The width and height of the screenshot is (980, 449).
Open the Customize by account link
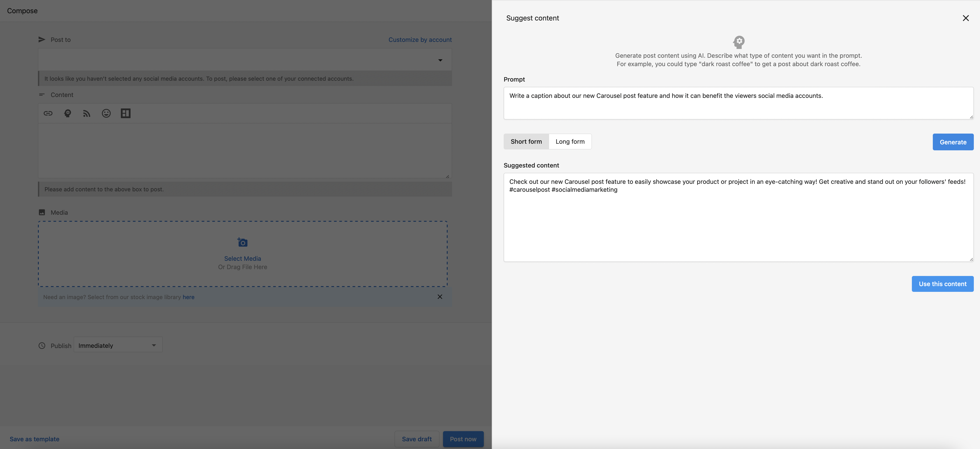click(420, 39)
